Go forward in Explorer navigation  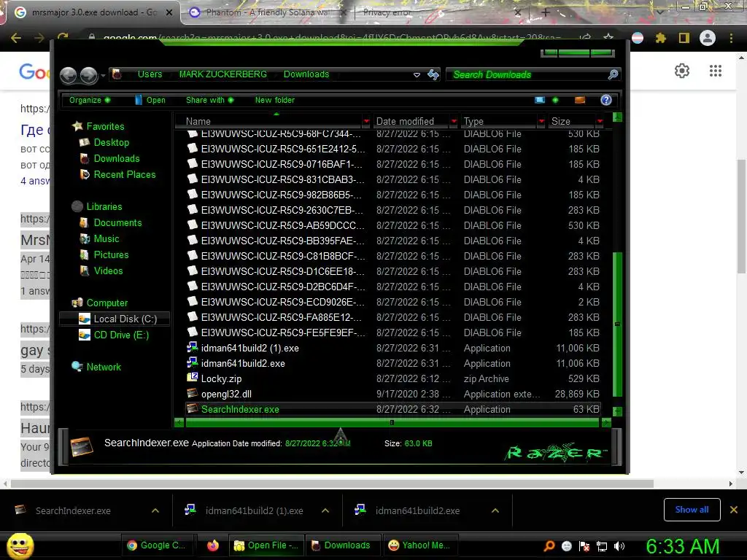tap(88, 75)
